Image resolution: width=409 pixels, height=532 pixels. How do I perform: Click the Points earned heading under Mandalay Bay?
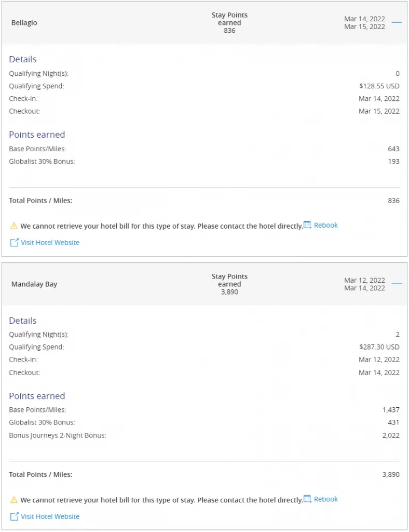(x=37, y=396)
